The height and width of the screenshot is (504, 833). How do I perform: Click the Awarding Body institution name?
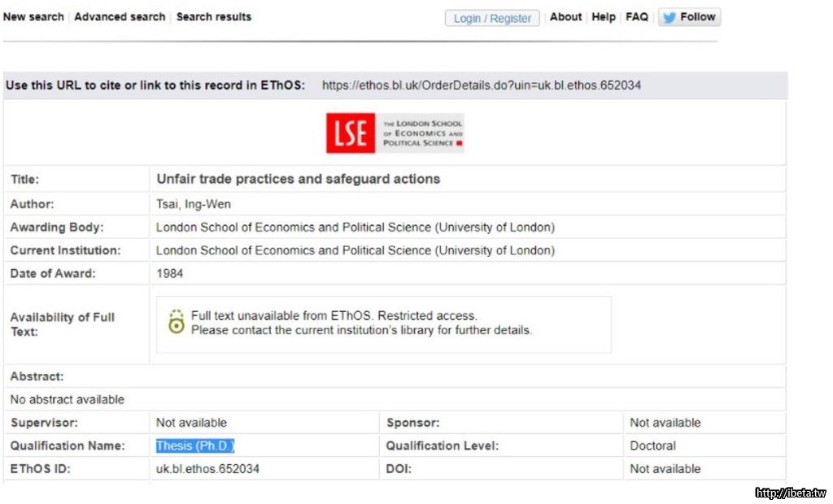[x=355, y=228]
